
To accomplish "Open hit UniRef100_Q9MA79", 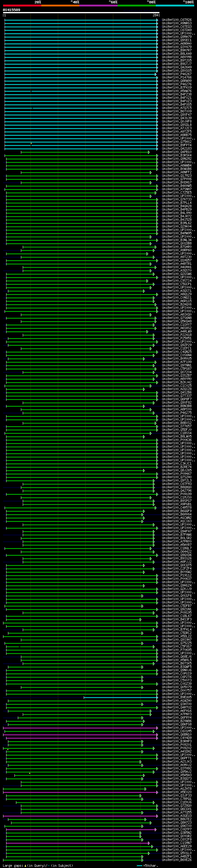I will coord(177,37).
